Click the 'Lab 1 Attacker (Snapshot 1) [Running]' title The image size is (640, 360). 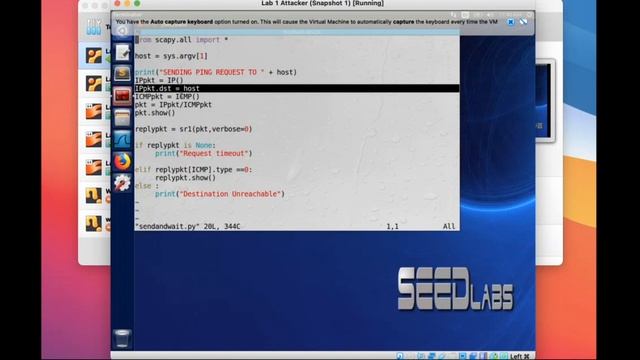[x=322, y=3]
